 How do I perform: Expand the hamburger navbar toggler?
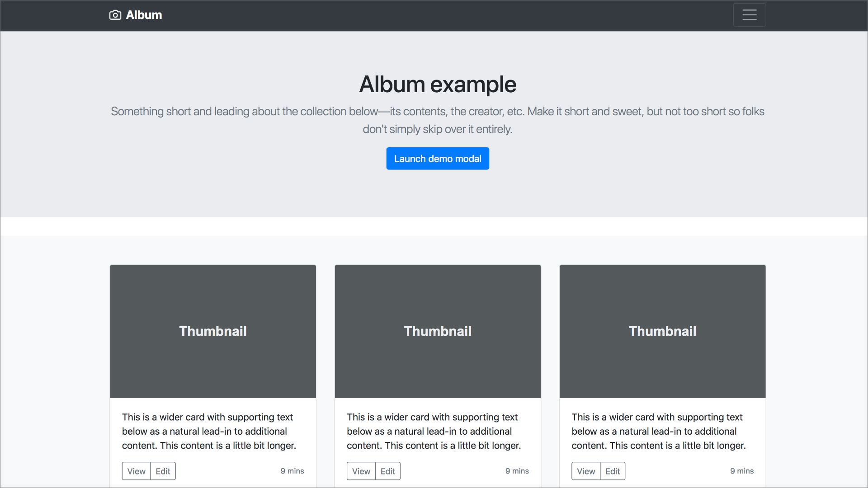(x=749, y=15)
